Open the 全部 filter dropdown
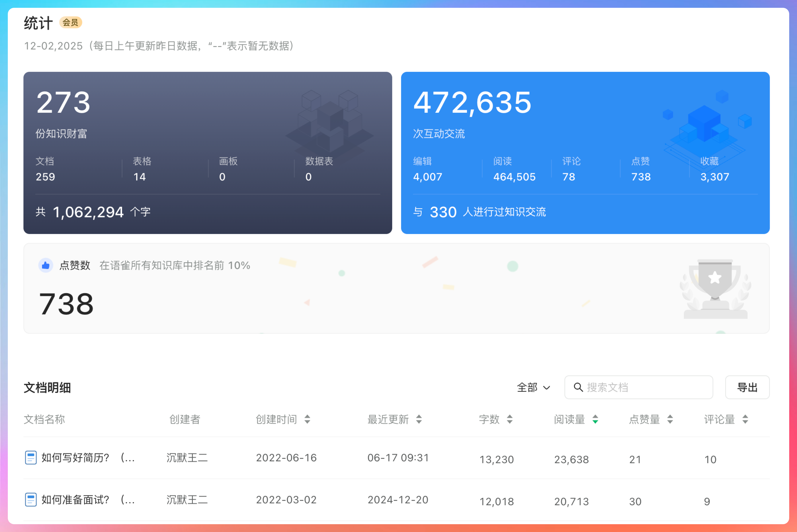Screen dimensions: 797x532 [534, 387]
